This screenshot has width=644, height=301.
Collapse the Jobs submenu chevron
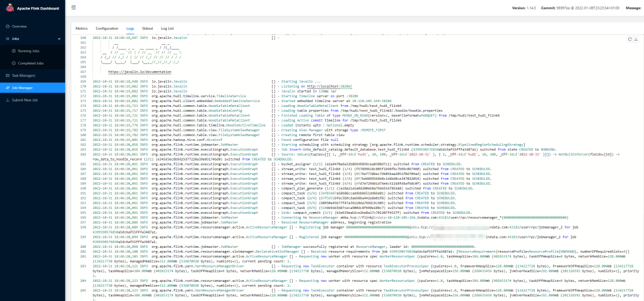[58, 39]
